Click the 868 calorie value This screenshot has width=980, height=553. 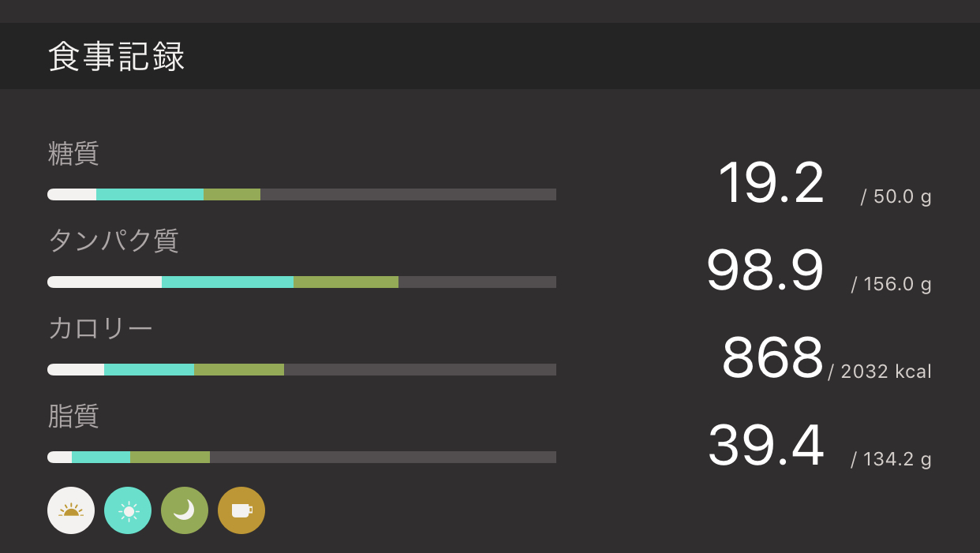coord(772,359)
